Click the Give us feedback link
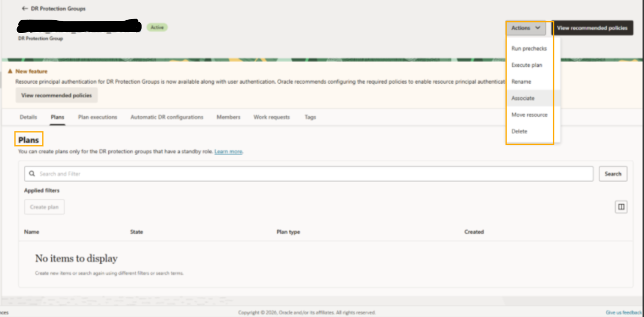This screenshot has width=644, height=317. [624, 312]
